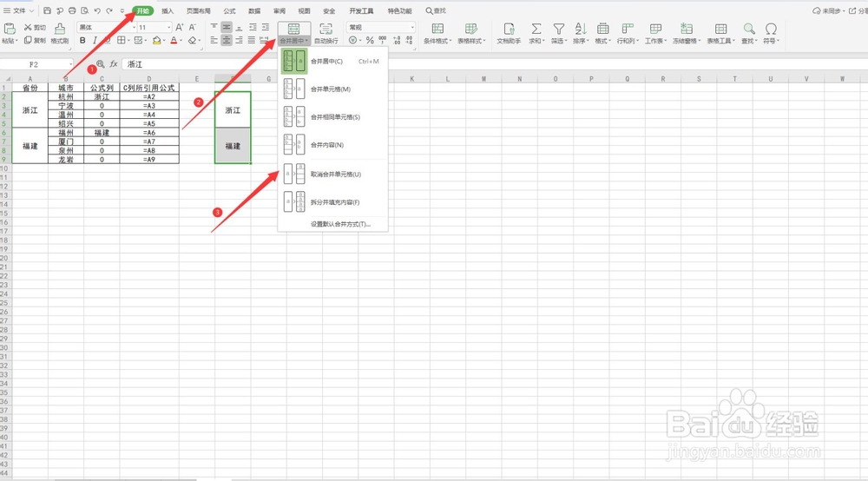
Task: Click the Merge and Center (合并居中) main icon
Action: [x=294, y=29]
